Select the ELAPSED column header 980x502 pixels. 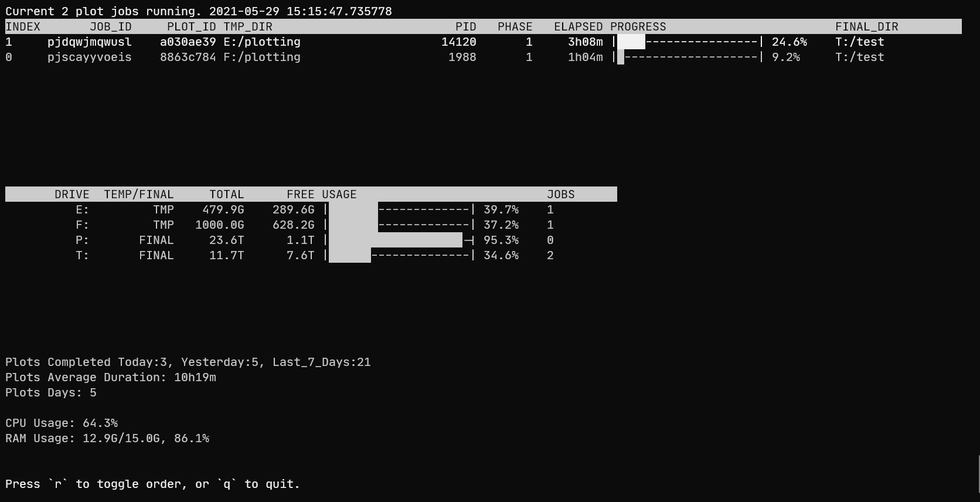click(579, 26)
